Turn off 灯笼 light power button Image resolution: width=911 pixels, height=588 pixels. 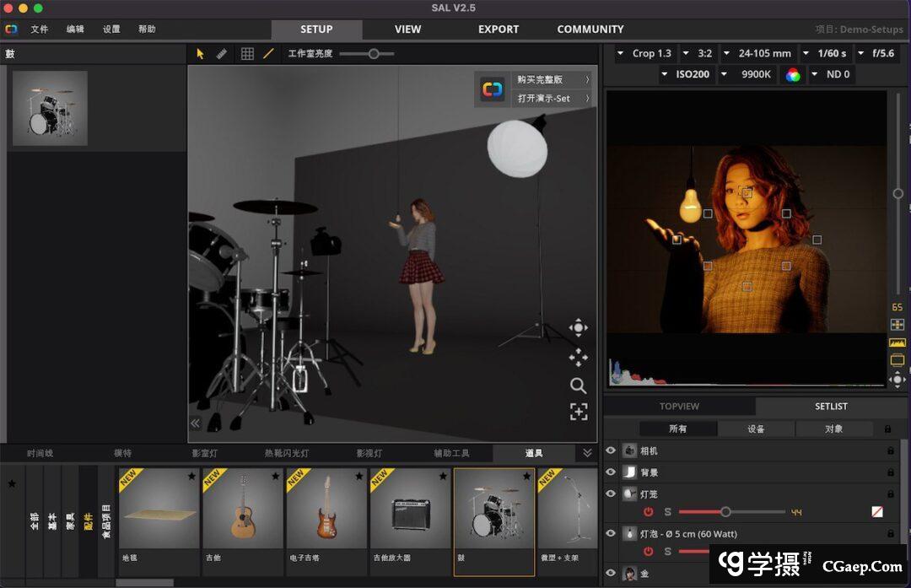pos(649,512)
